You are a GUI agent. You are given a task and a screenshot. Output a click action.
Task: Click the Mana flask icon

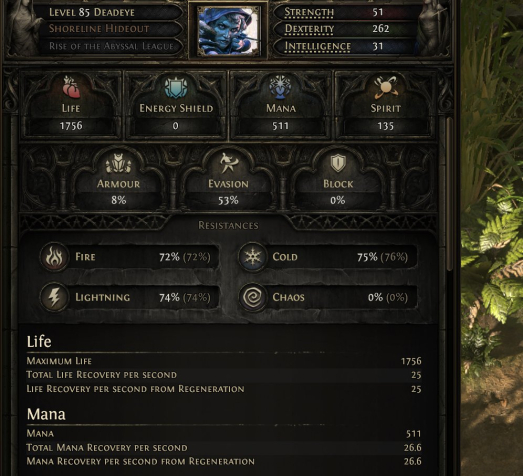click(x=280, y=87)
